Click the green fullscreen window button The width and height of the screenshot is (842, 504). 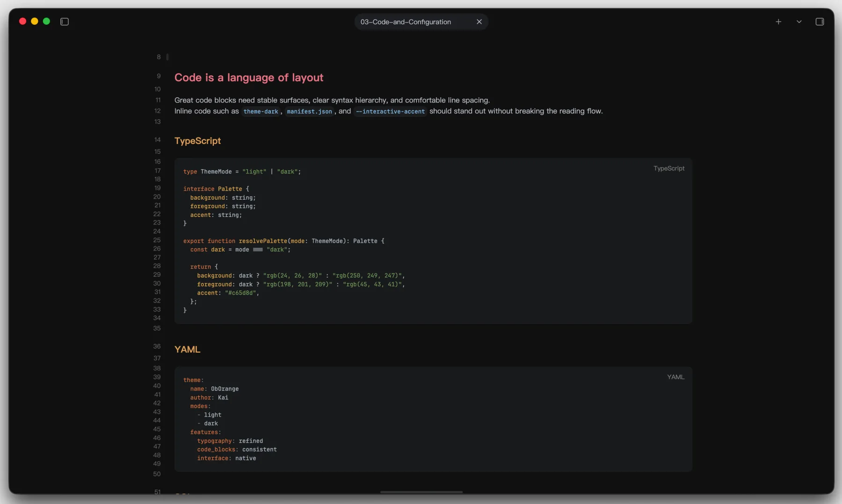tap(46, 22)
